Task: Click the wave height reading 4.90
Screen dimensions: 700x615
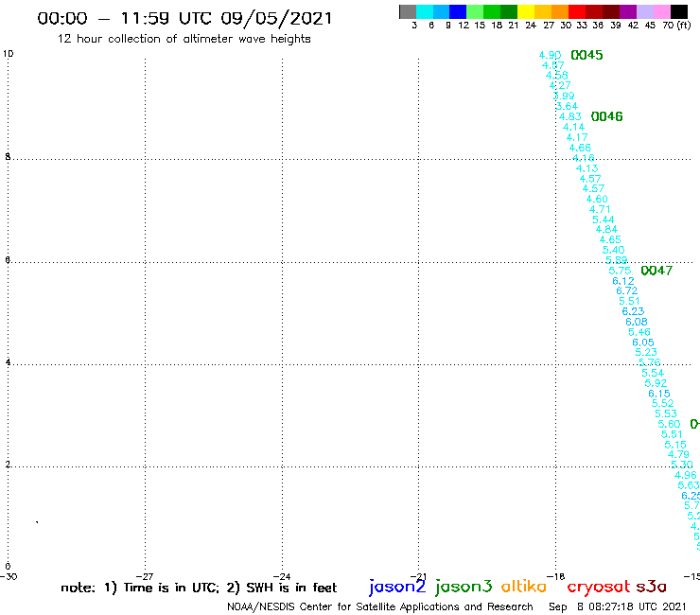Action: tap(550, 55)
